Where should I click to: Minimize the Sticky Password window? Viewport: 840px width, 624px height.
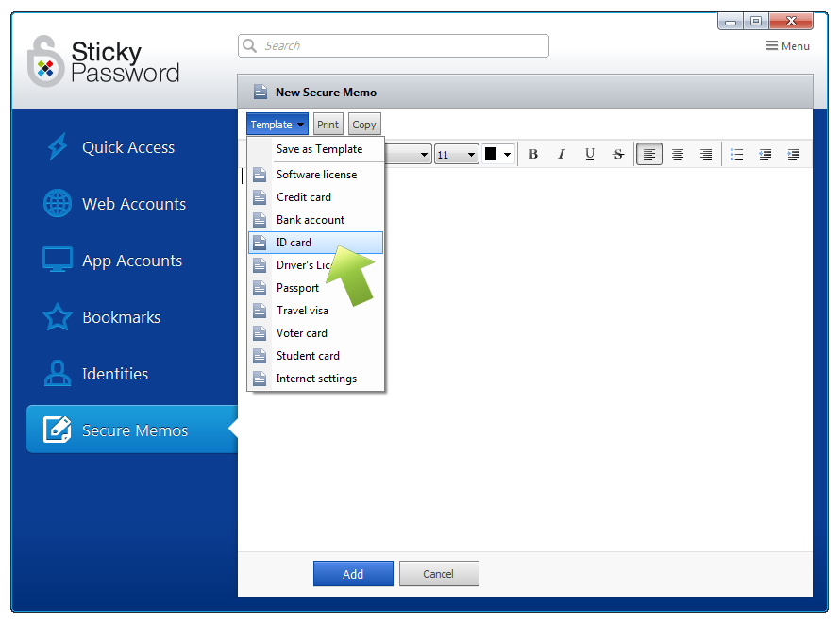coord(731,21)
